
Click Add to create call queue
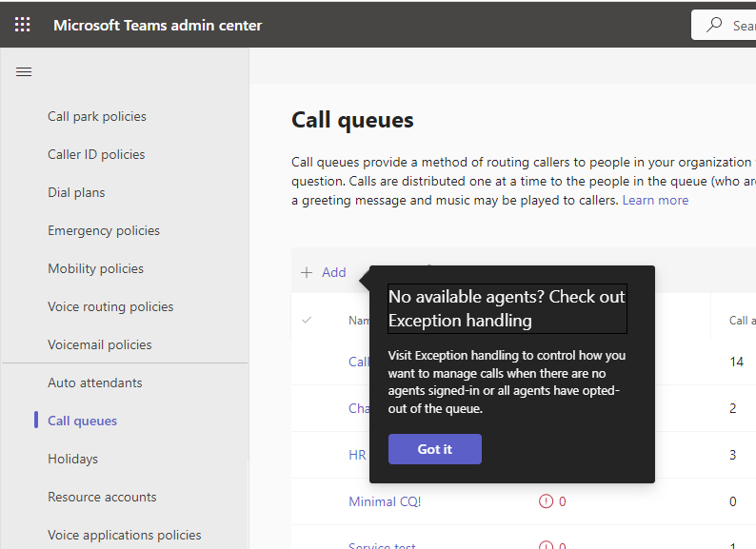(x=333, y=272)
